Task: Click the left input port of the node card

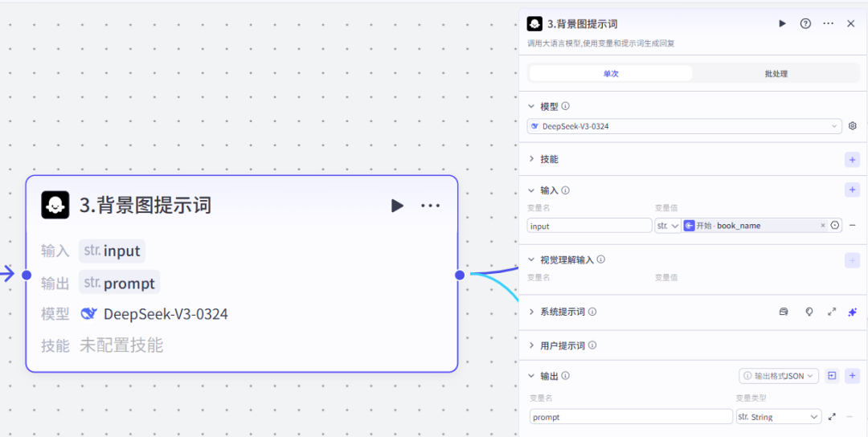Action: pyautogui.click(x=26, y=275)
